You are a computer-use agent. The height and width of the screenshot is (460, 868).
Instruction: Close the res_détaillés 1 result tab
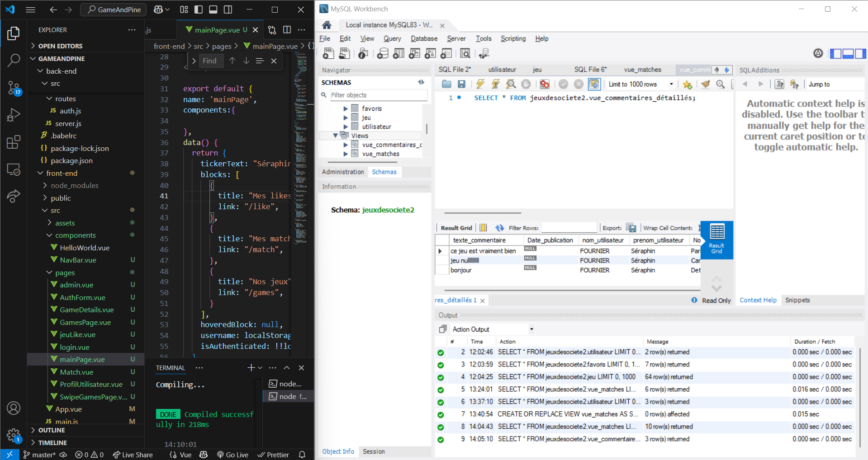(x=483, y=300)
